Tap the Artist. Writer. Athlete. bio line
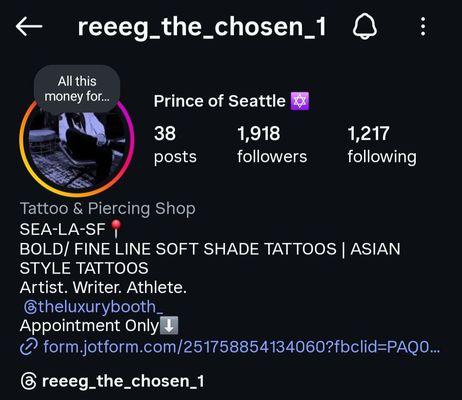 pos(103,287)
